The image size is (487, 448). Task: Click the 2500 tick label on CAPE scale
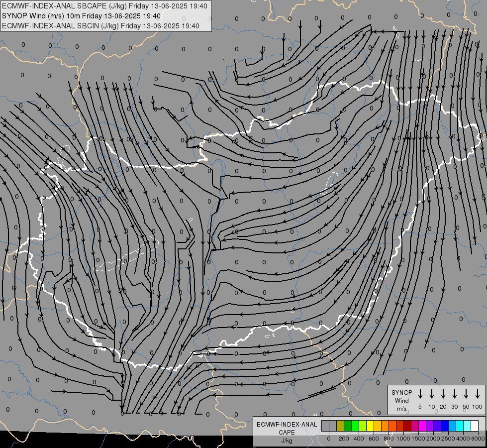coord(448,439)
